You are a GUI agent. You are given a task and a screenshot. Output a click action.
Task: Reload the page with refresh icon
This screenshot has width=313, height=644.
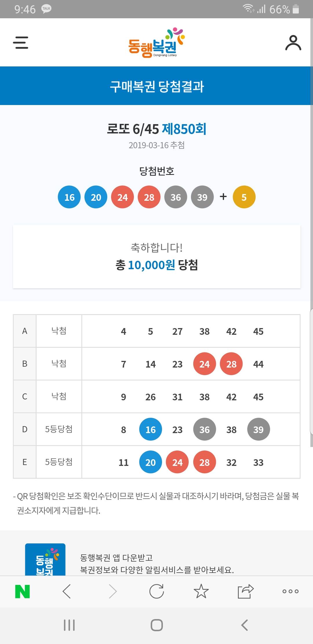[x=156, y=591]
